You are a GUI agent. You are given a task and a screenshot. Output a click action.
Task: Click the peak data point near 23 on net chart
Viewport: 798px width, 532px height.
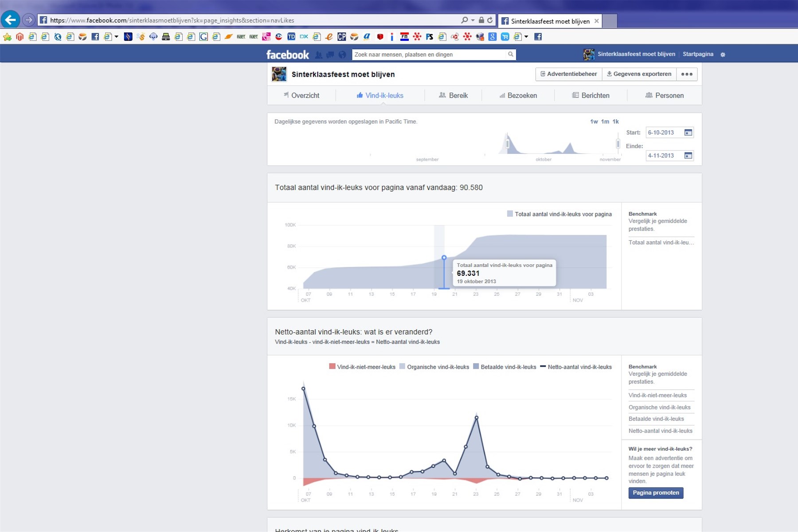(x=477, y=417)
